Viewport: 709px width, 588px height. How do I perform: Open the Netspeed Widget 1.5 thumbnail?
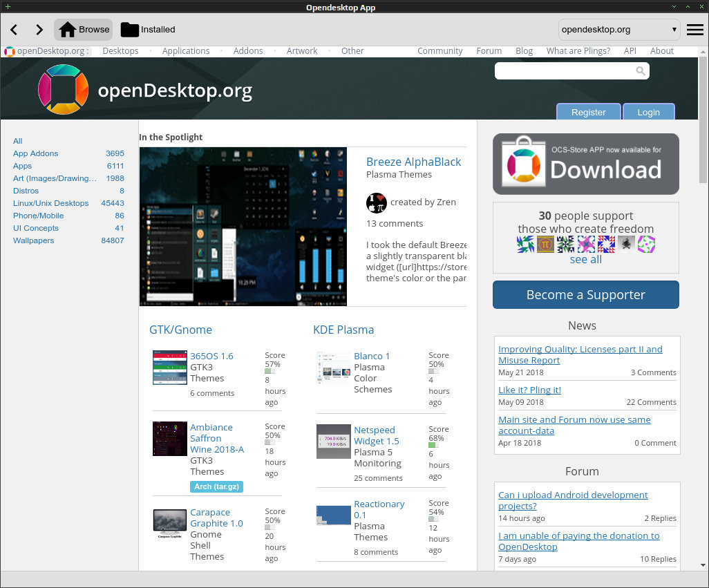334,442
